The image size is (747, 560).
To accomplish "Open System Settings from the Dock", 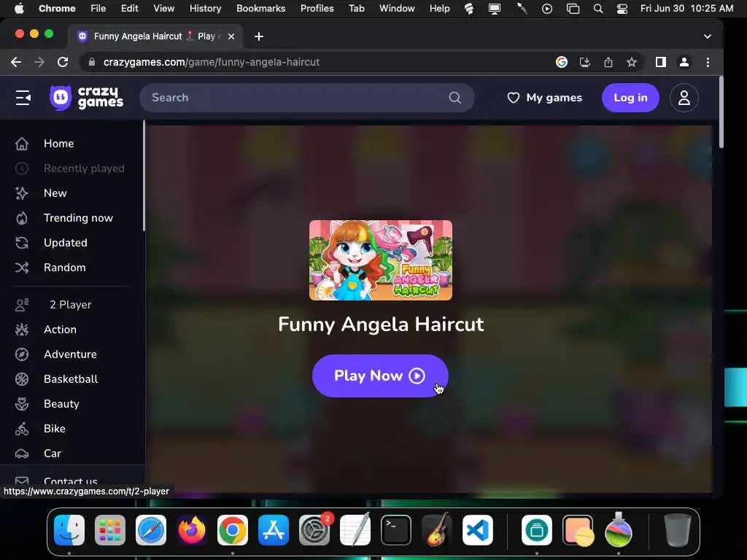I will point(314,530).
